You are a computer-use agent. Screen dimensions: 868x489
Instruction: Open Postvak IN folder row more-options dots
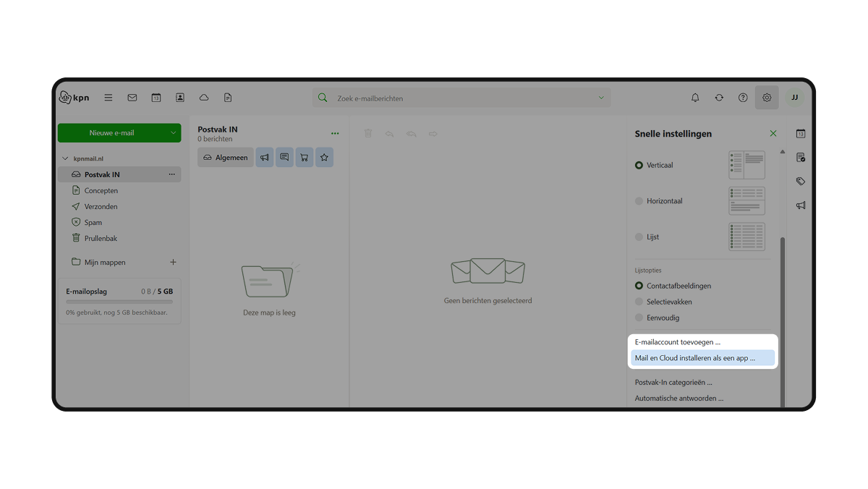[172, 174]
